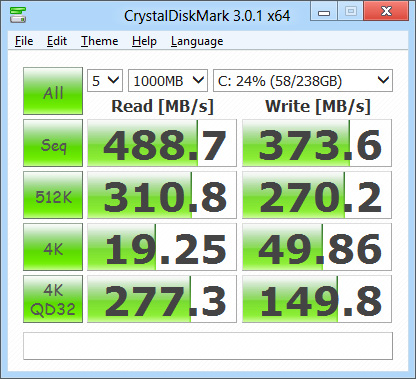
Task: Select the 512K read result 310.8
Action: (x=162, y=195)
